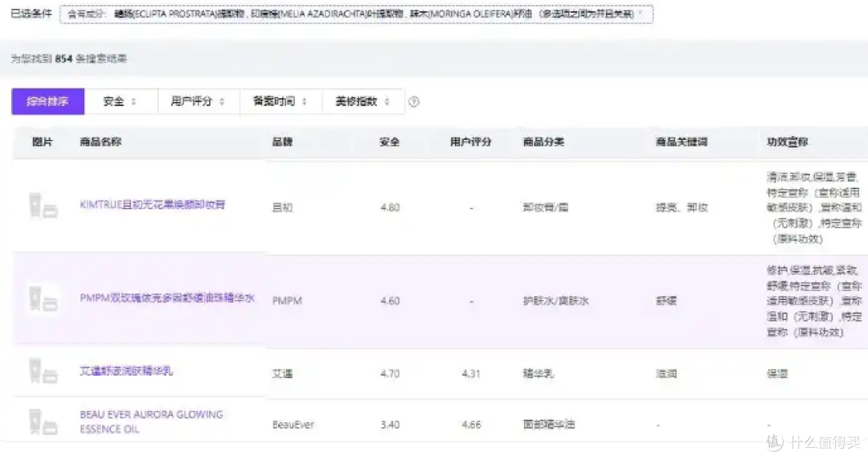Viewport: 868px width, 460px height.
Task: Select brand cell 且初
Action: point(282,207)
